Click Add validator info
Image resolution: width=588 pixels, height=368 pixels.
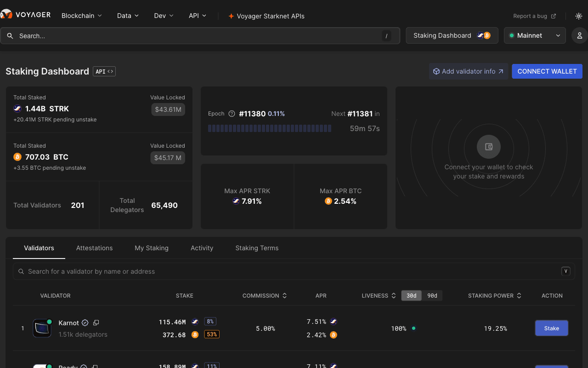pos(469,71)
